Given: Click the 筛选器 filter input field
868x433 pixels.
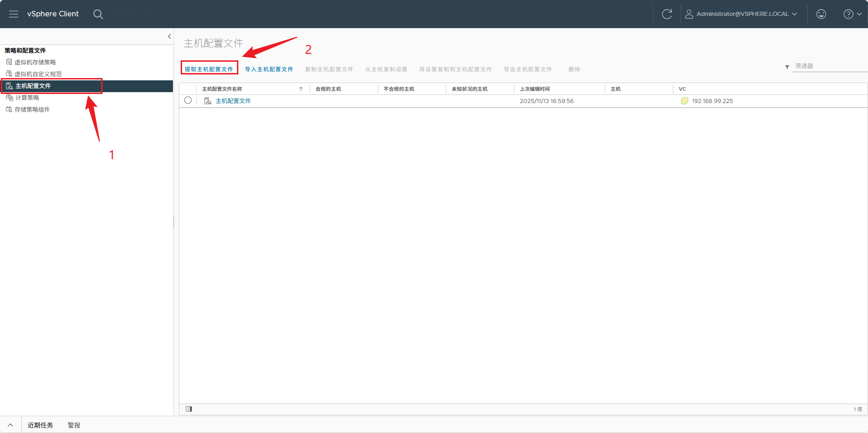Looking at the screenshot, I should pyautogui.click(x=830, y=66).
